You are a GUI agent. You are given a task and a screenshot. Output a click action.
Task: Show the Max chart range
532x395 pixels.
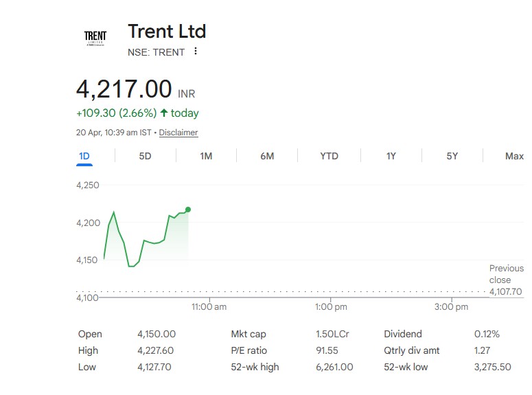pyautogui.click(x=514, y=157)
